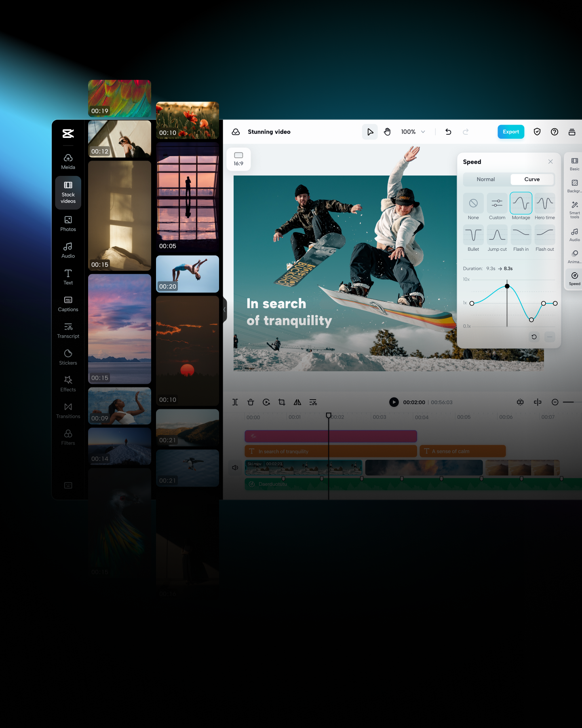582x728 pixels.
Task: Open the 16:9 aspect ratio selector
Action: 238,159
